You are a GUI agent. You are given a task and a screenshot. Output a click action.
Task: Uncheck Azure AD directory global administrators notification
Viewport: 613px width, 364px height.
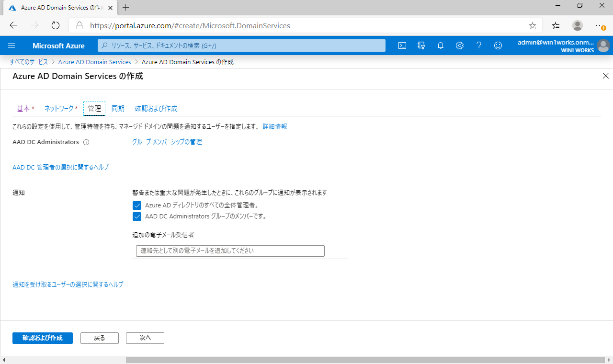(x=137, y=205)
